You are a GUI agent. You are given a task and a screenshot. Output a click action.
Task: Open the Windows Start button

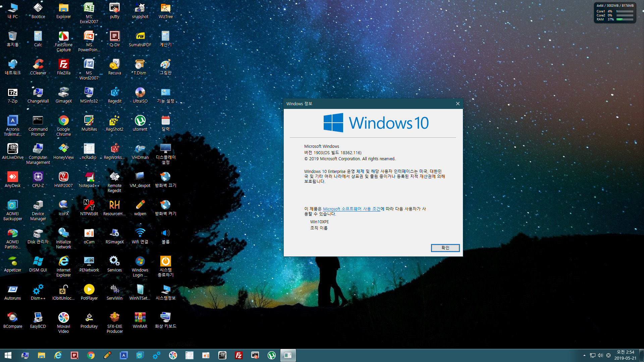pos(8,355)
